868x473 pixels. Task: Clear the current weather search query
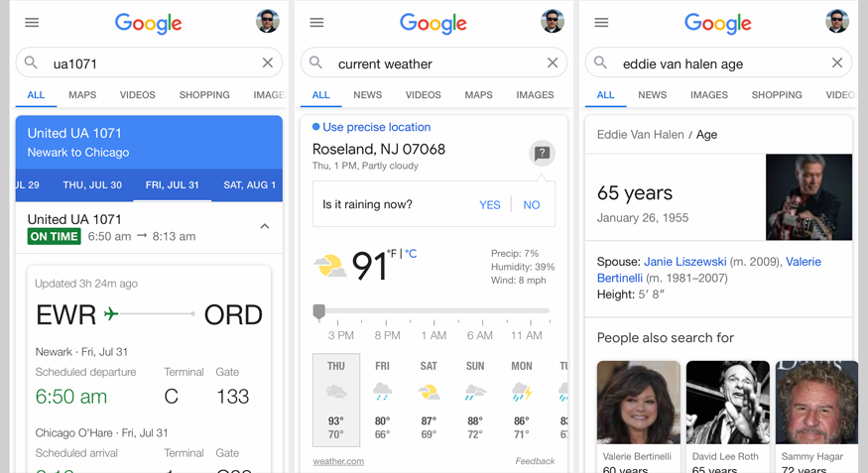coord(553,63)
